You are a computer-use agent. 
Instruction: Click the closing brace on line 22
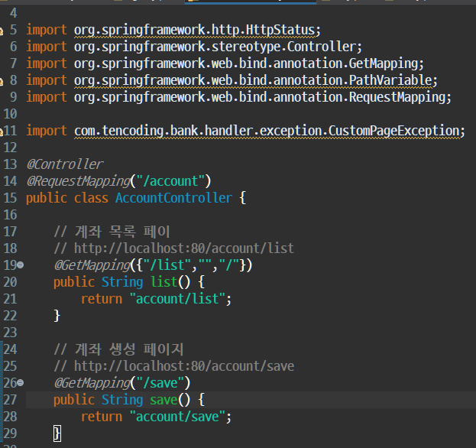pyautogui.click(x=57, y=316)
